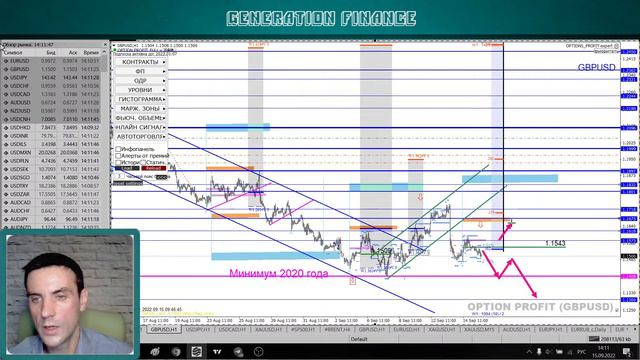Viewport: 640px width, 360px height.
Task: Expand the ОДР menu
Action: 140,80
